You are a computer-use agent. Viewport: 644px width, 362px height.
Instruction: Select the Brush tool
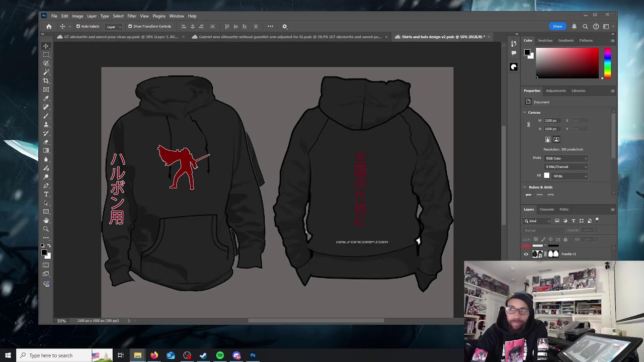pos(46,116)
